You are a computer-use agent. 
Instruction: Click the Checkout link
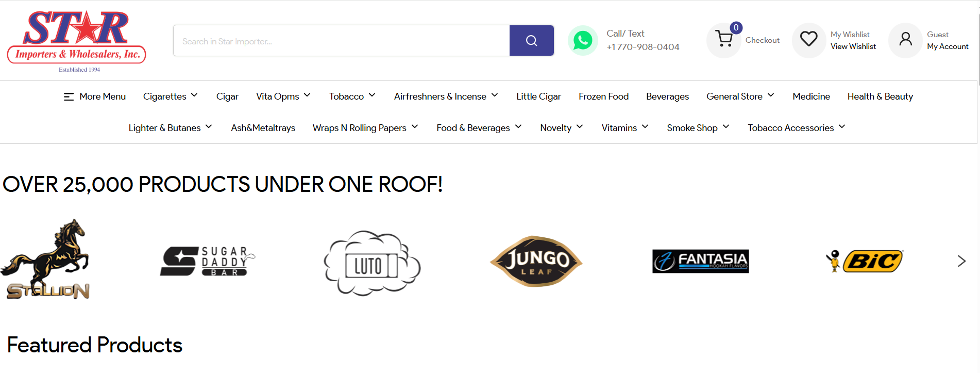coord(762,40)
